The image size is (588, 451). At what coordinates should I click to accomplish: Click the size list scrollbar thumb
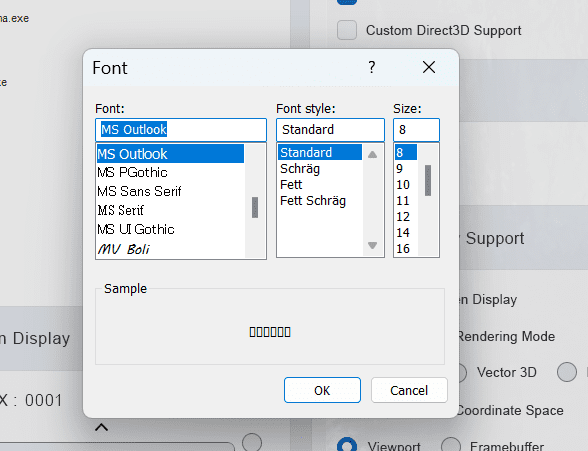point(428,180)
